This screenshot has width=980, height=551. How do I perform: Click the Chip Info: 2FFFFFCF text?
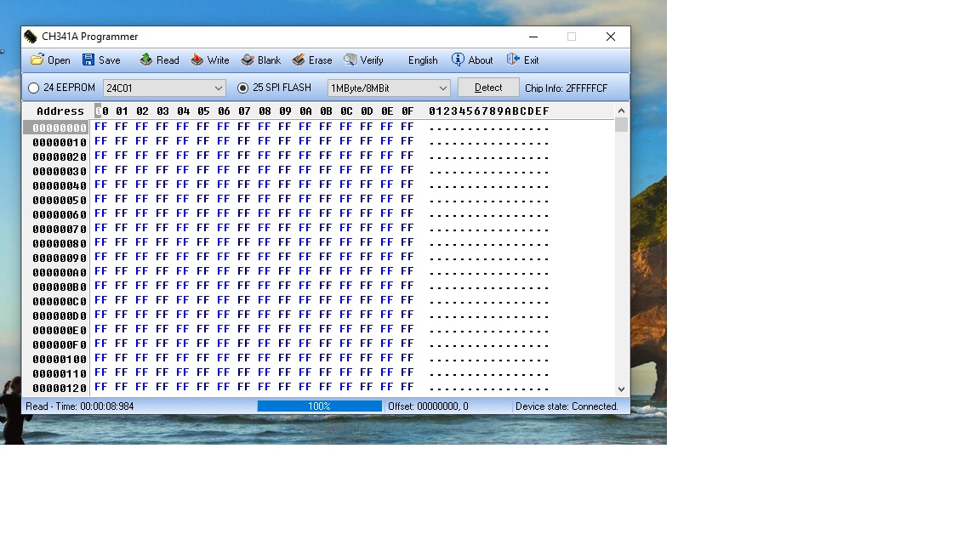[567, 88]
